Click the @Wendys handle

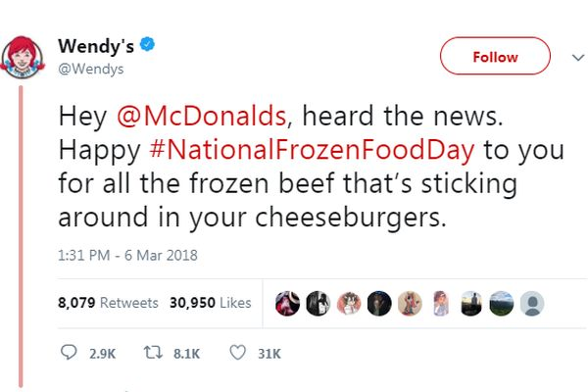(x=91, y=69)
